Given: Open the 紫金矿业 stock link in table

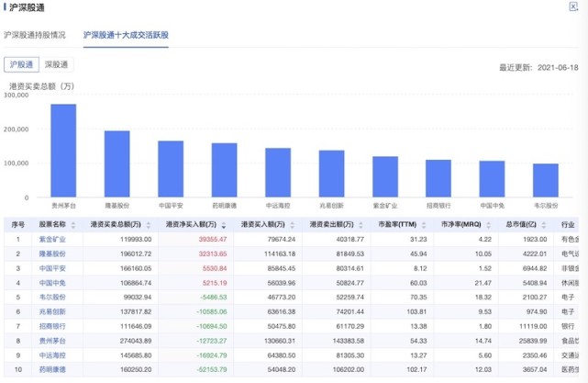Looking at the screenshot, I should (x=52, y=239).
